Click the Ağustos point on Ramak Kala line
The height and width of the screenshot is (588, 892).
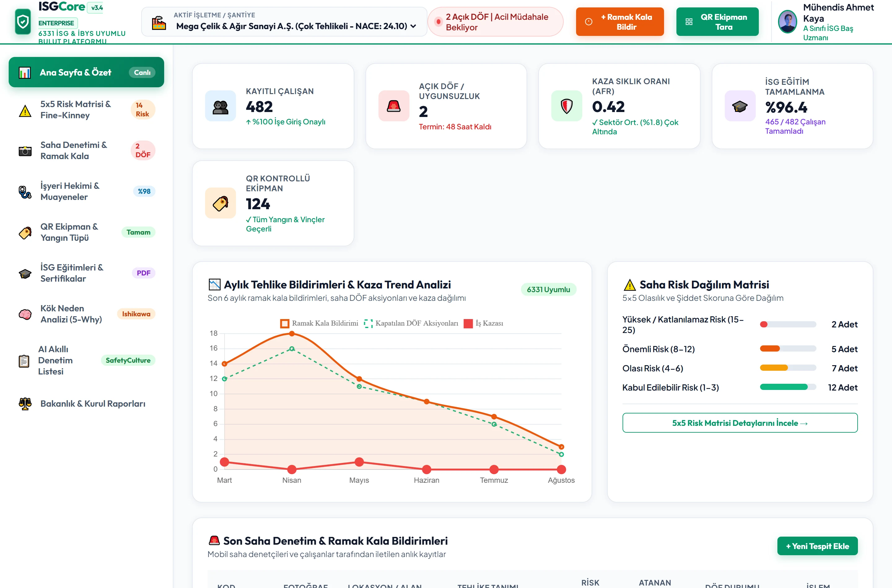562,447
